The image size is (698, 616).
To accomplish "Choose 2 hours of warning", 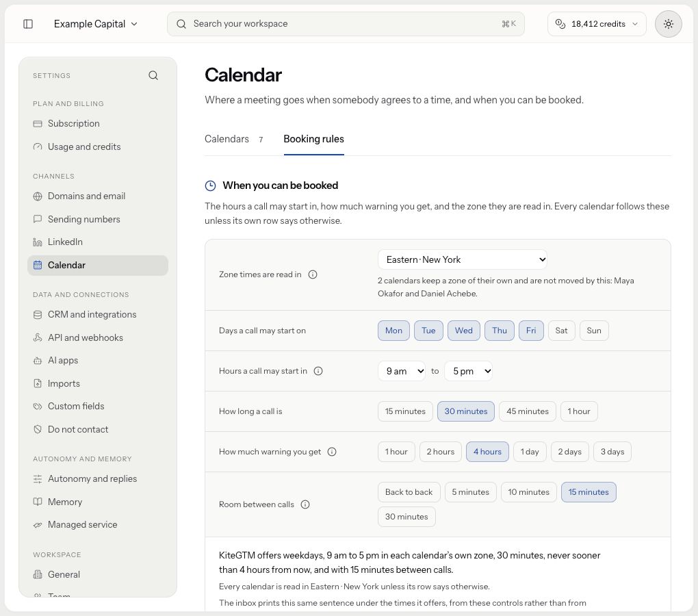I will point(440,452).
